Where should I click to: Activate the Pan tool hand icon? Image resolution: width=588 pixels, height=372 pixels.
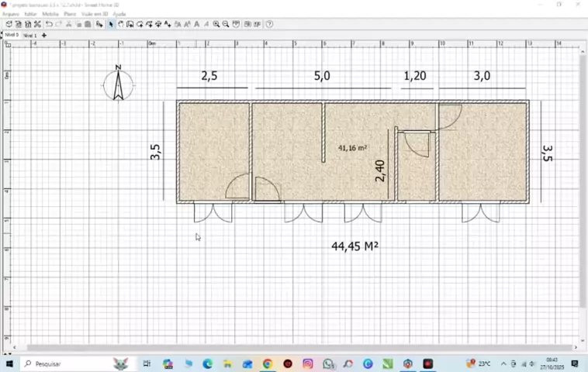[120, 24]
